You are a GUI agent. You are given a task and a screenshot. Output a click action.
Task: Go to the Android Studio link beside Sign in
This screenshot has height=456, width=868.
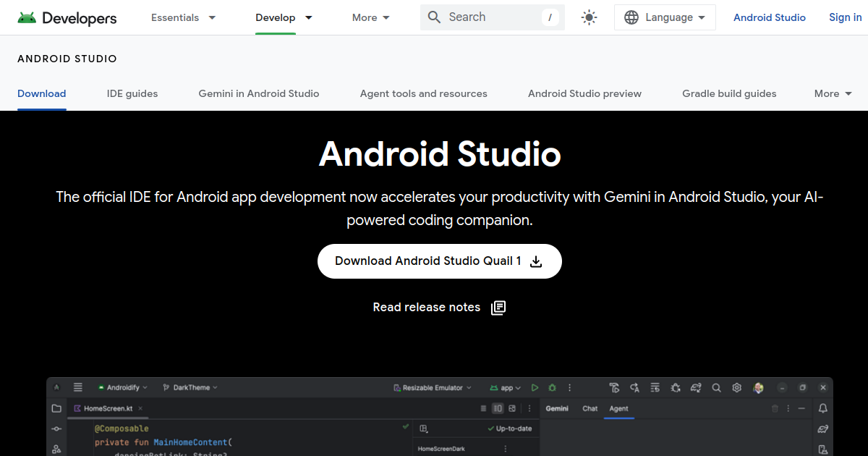tap(770, 17)
